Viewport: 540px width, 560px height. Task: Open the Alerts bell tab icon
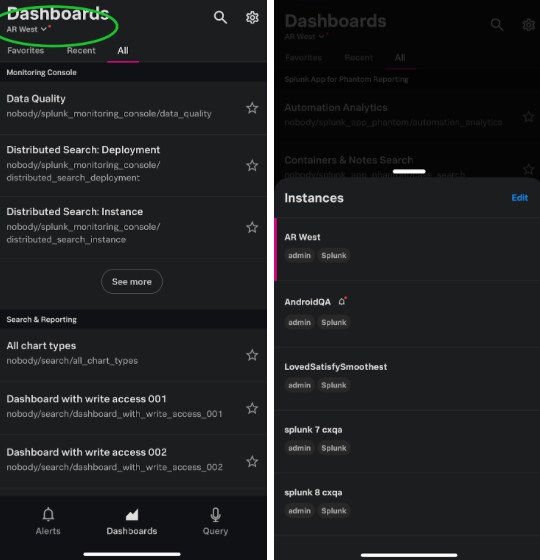pos(48,515)
